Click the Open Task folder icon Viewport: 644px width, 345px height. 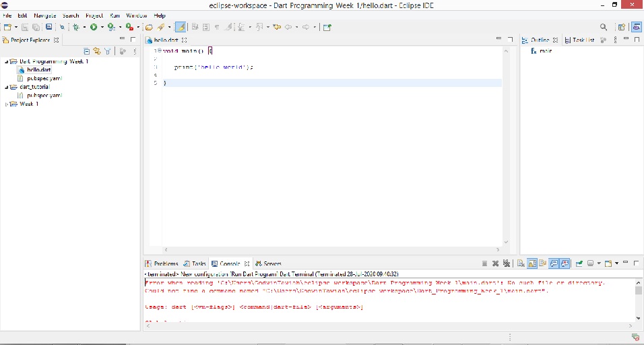pyautogui.click(x=149, y=27)
